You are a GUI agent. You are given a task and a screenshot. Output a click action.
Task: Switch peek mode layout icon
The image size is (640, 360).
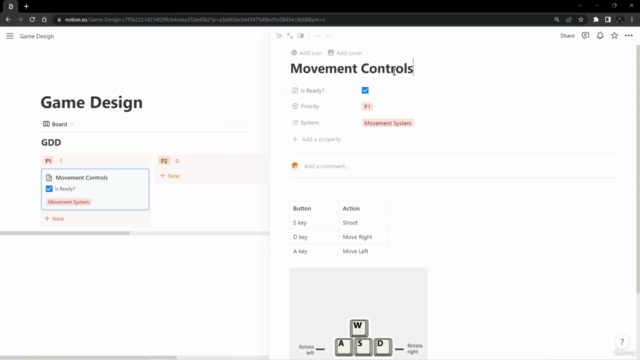click(x=301, y=36)
